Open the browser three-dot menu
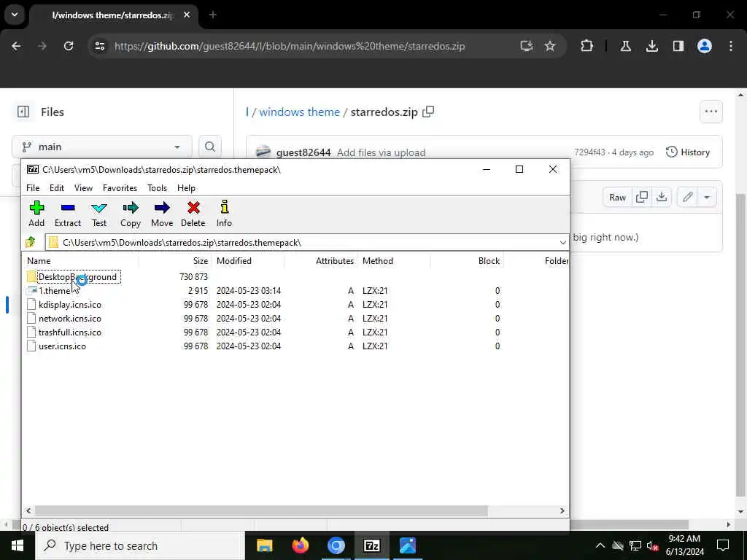 click(x=730, y=46)
